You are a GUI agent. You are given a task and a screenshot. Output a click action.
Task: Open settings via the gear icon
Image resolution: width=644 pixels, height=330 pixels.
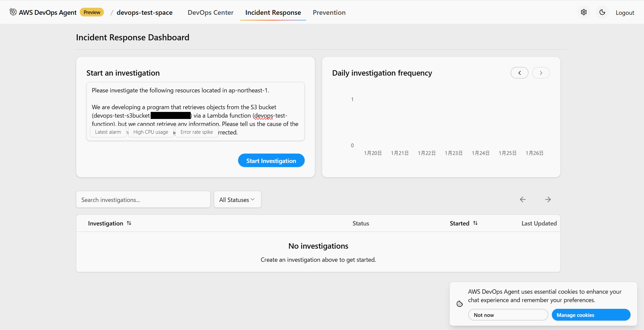584,12
